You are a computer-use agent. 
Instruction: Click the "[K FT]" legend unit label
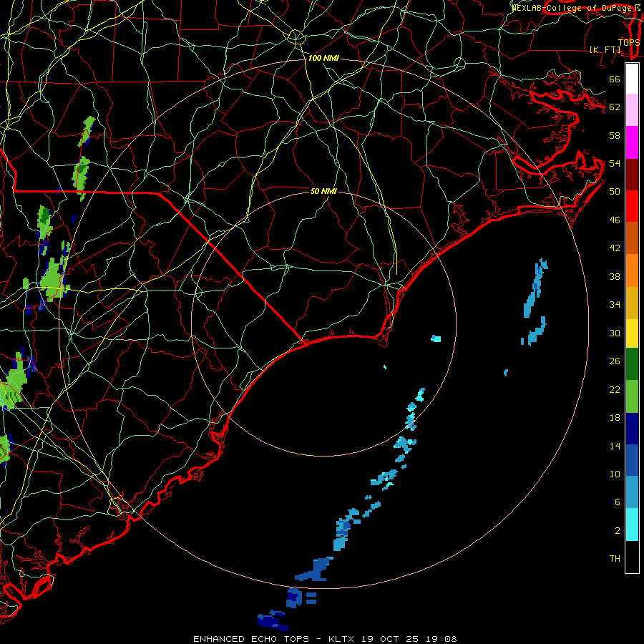[605, 49]
